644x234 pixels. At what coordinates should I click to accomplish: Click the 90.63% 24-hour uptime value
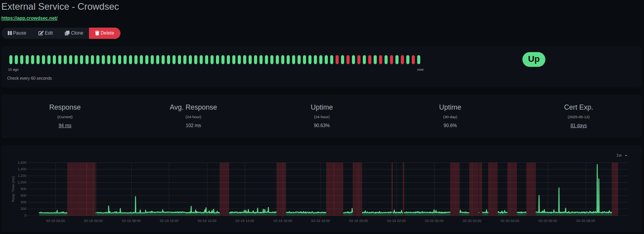click(322, 126)
